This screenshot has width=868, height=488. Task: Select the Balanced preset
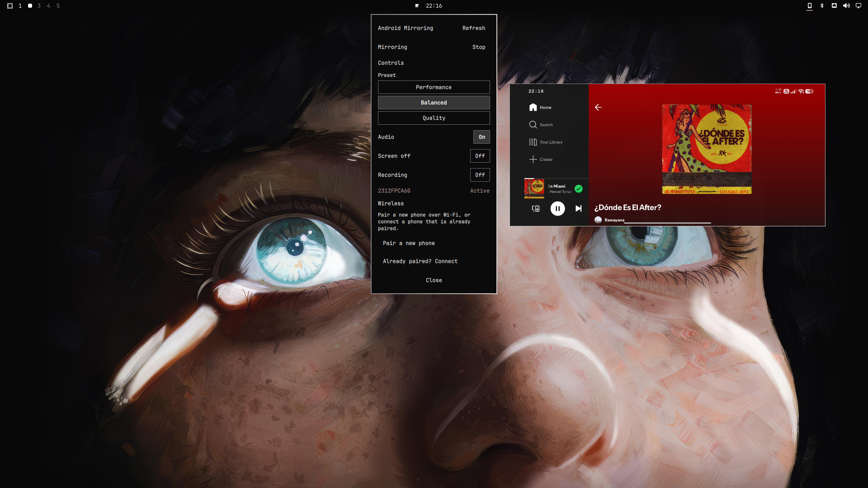tap(434, 103)
